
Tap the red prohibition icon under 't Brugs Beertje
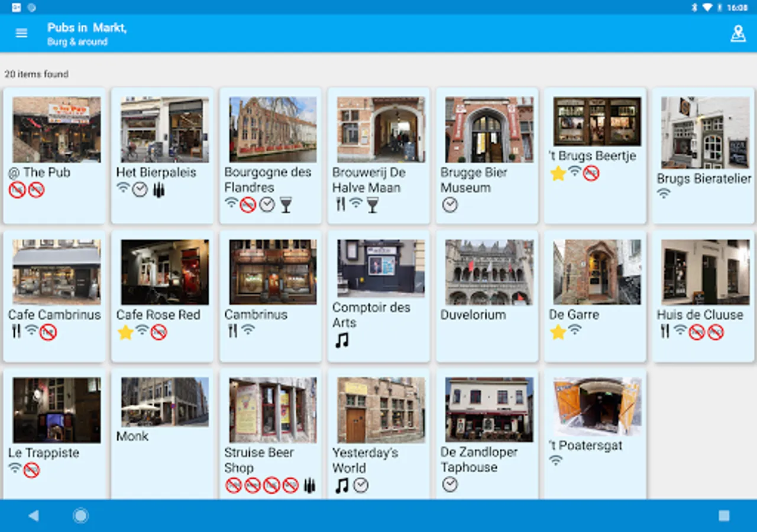click(591, 173)
